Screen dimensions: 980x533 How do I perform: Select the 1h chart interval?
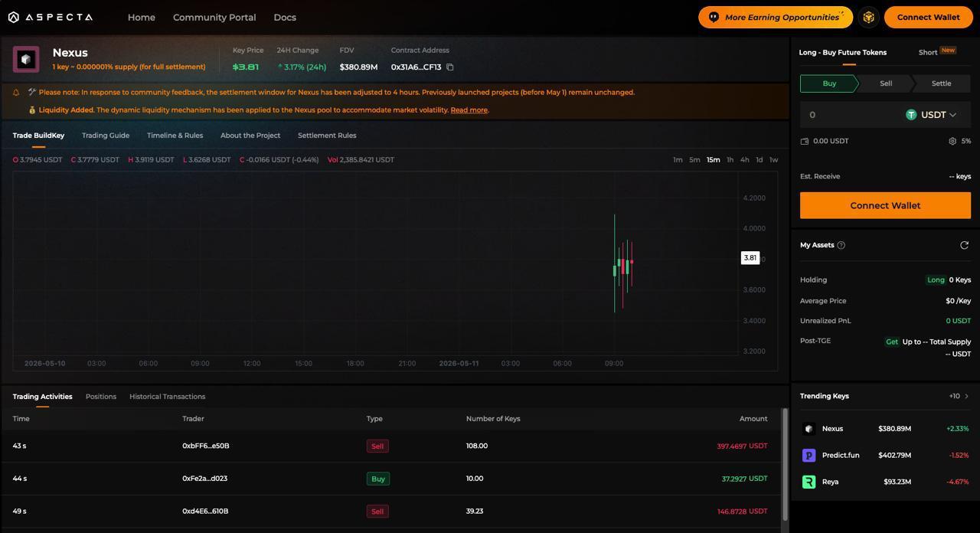(x=730, y=160)
